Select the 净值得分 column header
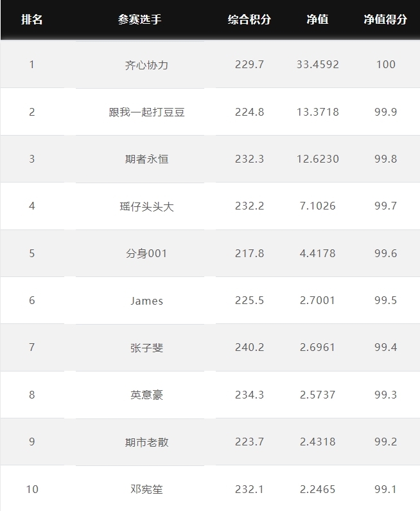Viewport: 420px width, 511px height. [x=385, y=19]
